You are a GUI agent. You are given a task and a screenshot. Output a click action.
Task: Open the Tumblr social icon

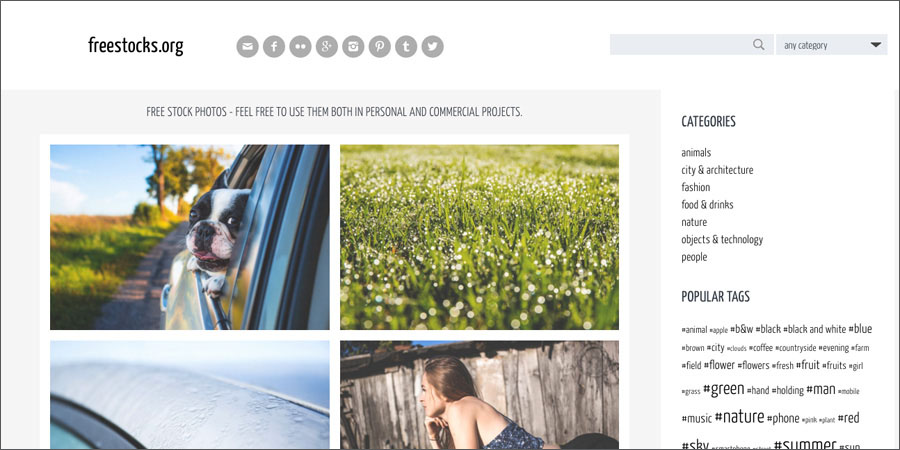coord(406,46)
